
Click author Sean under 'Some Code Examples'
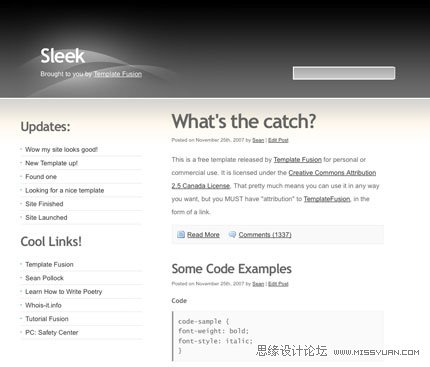click(258, 284)
